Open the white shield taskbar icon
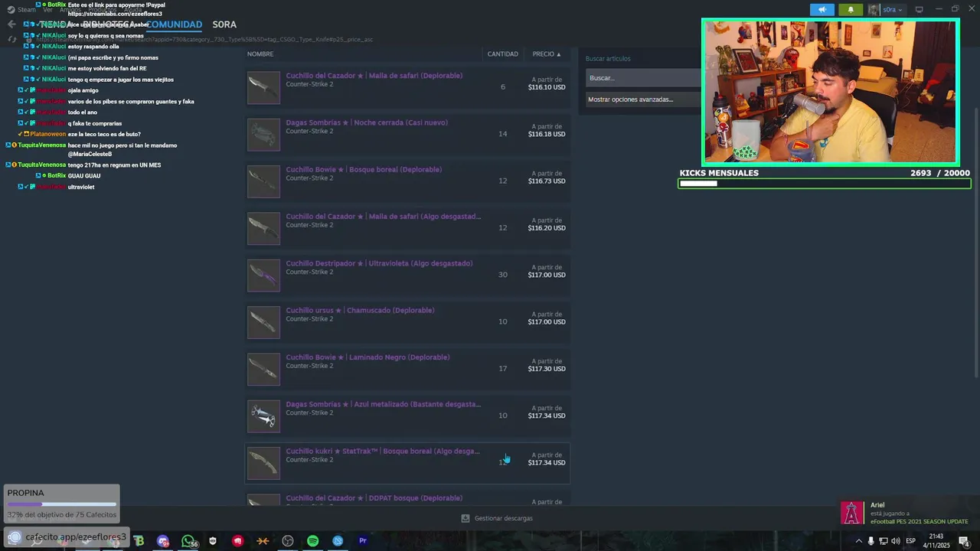The image size is (980, 551). [213, 541]
